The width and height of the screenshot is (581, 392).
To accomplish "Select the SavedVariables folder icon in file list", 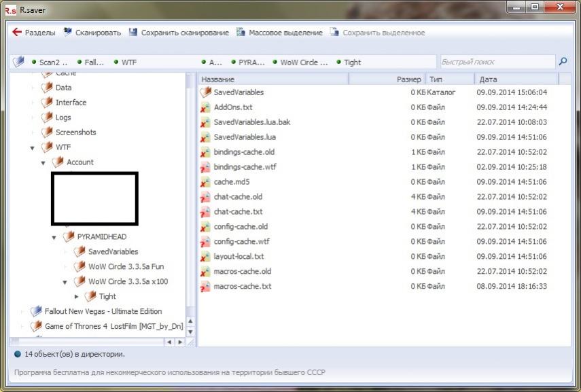I will click(206, 92).
